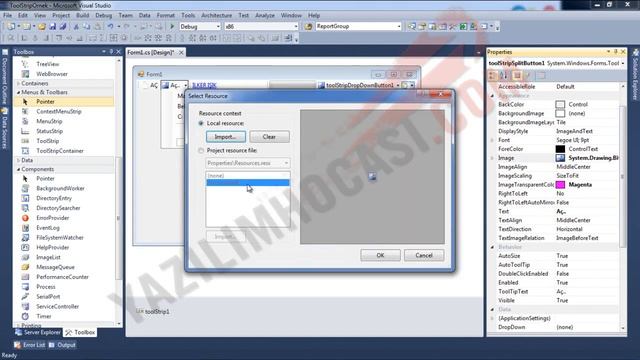This screenshot has height=360, width=640.
Task: Open the Build menu
Action: click(82, 15)
